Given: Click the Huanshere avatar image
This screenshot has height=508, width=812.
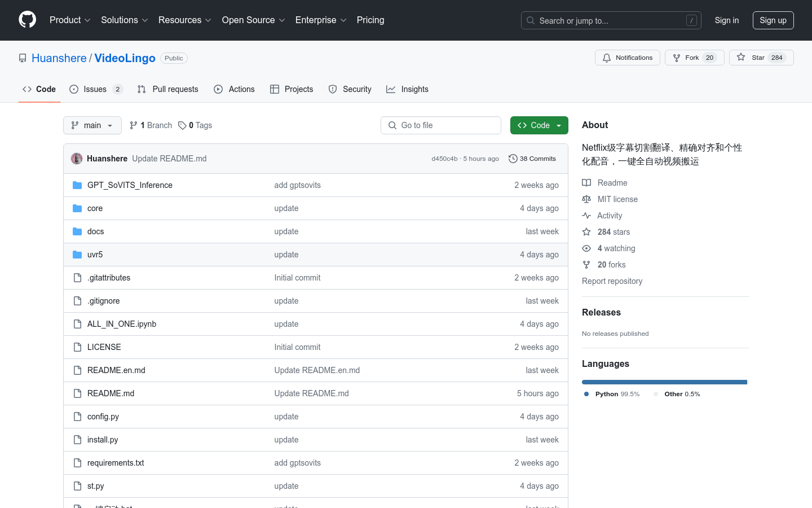Looking at the screenshot, I should coord(77,159).
